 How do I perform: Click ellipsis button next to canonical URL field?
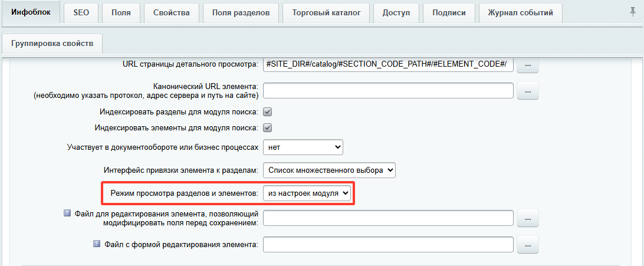[x=527, y=91]
